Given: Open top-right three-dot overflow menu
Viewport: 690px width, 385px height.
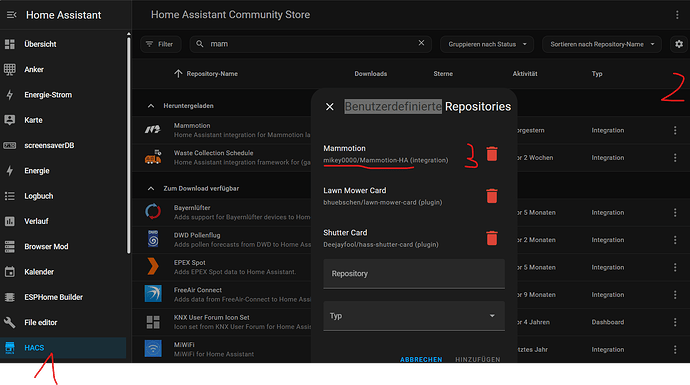Looking at the screenshot, I should coord(677,15).
